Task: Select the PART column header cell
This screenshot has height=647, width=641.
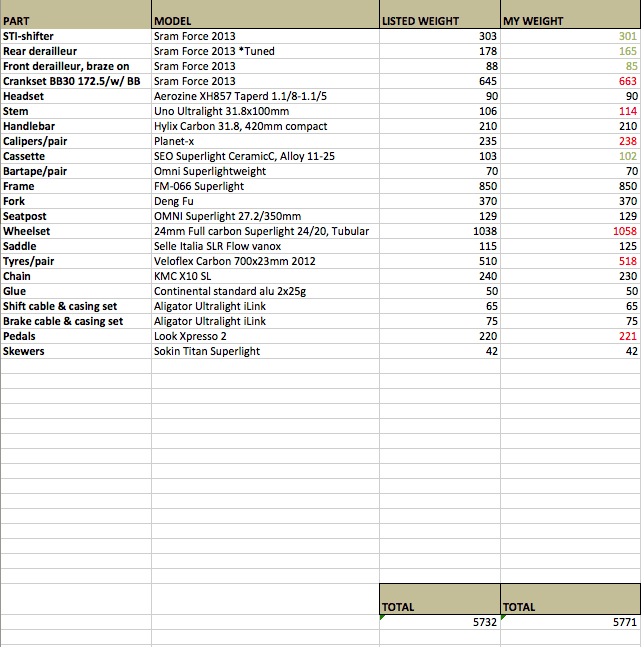Action: (x=76, y=14)
